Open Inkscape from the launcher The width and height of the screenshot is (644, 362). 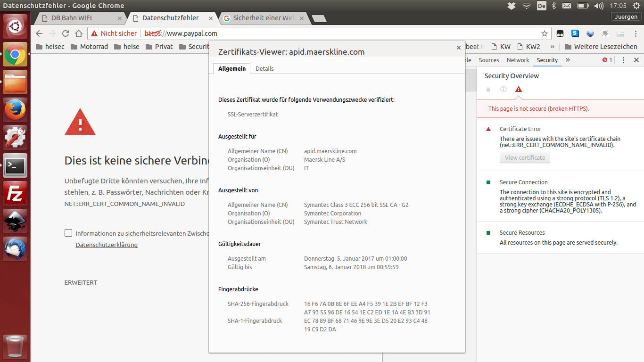(15, 221)
